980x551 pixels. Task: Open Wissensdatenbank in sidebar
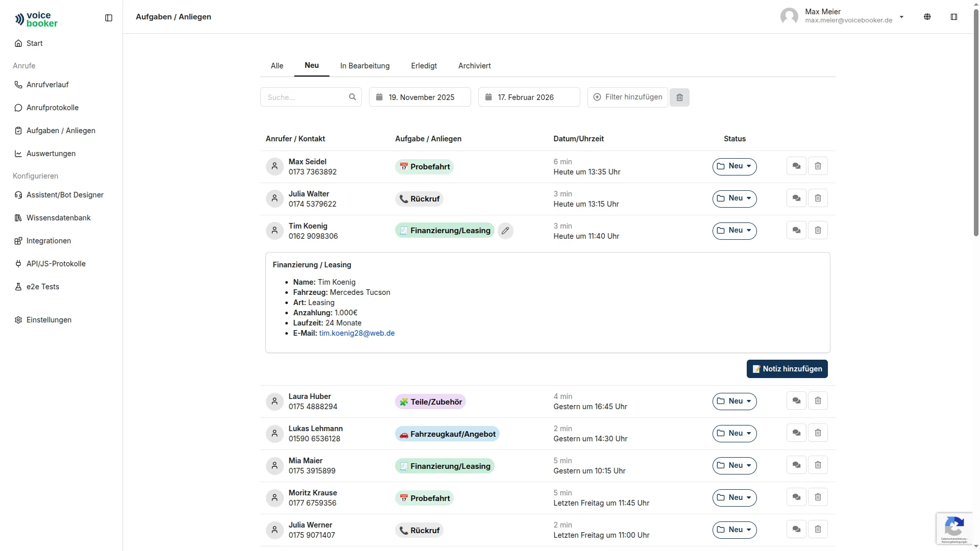58,218
